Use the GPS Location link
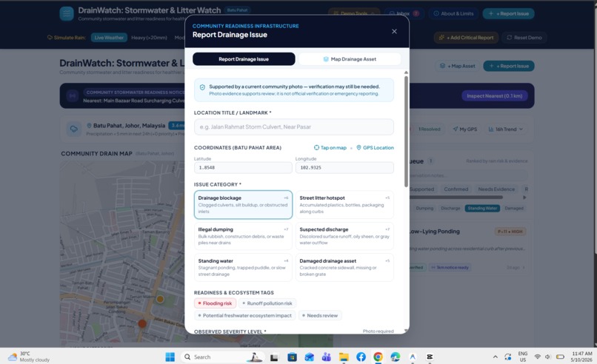 tap(375, 147)
